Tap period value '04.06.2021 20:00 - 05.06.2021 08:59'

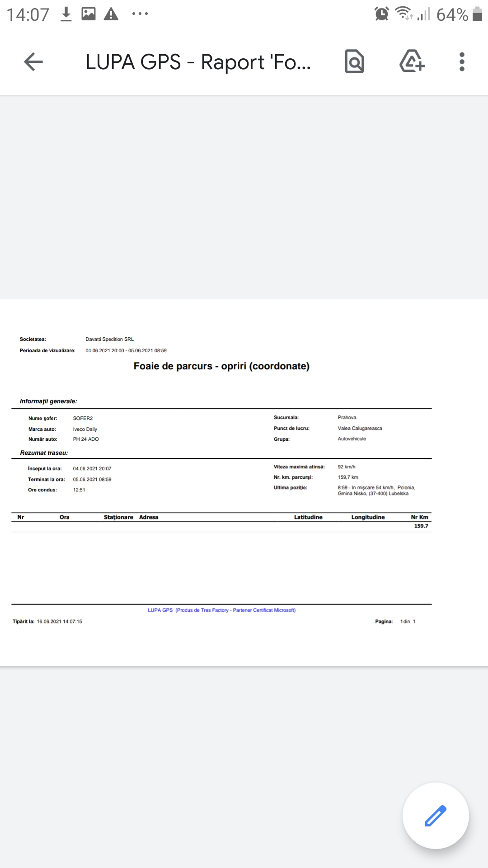[126, 350]
